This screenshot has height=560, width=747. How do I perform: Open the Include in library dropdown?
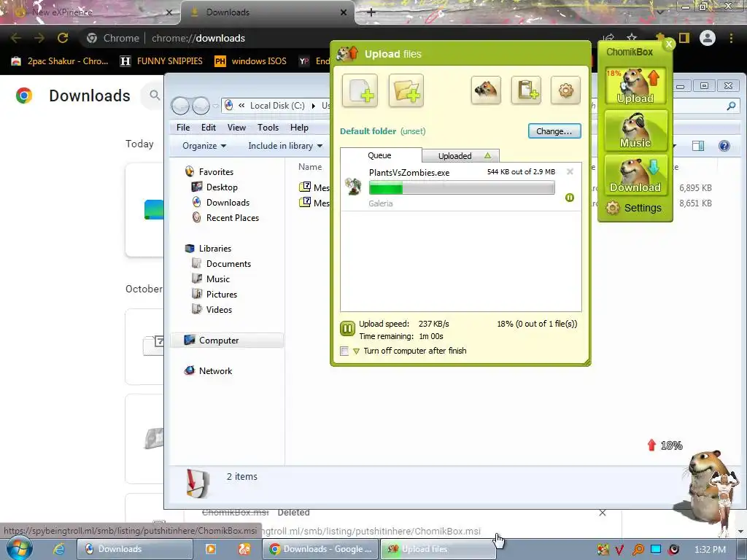click(x=285, y=146)
